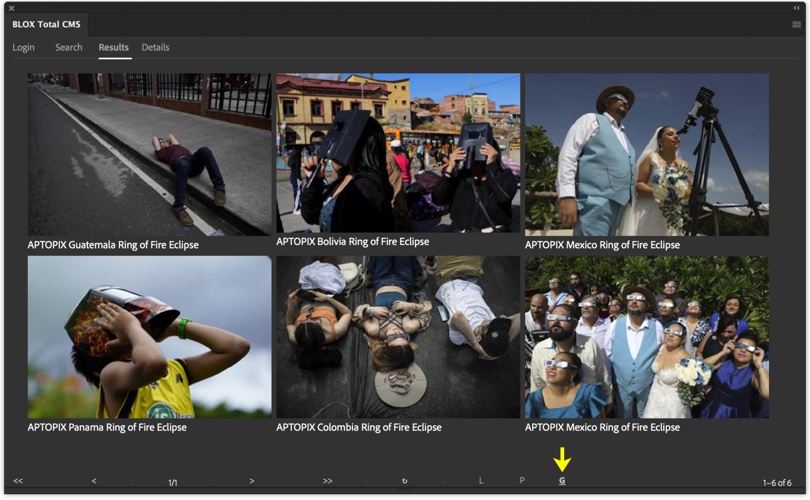Select the Results tab
The image size is (810, 500).
(x=114, y=48)
